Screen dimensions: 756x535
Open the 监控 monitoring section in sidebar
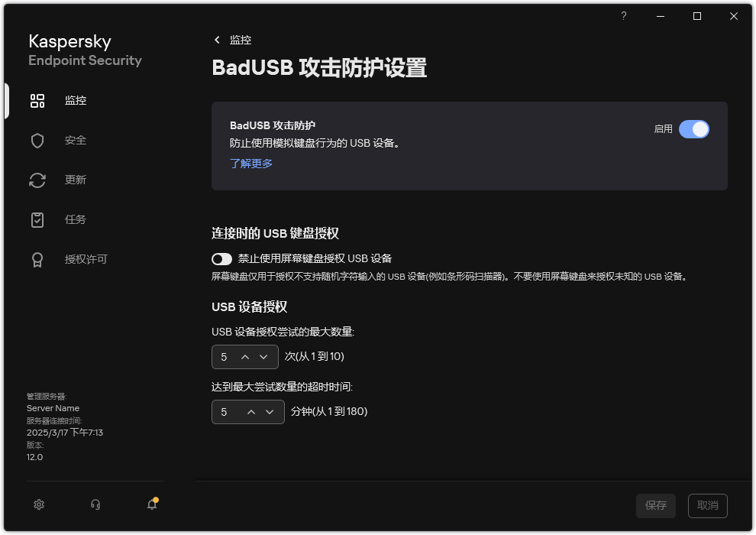tap(76, 100)
